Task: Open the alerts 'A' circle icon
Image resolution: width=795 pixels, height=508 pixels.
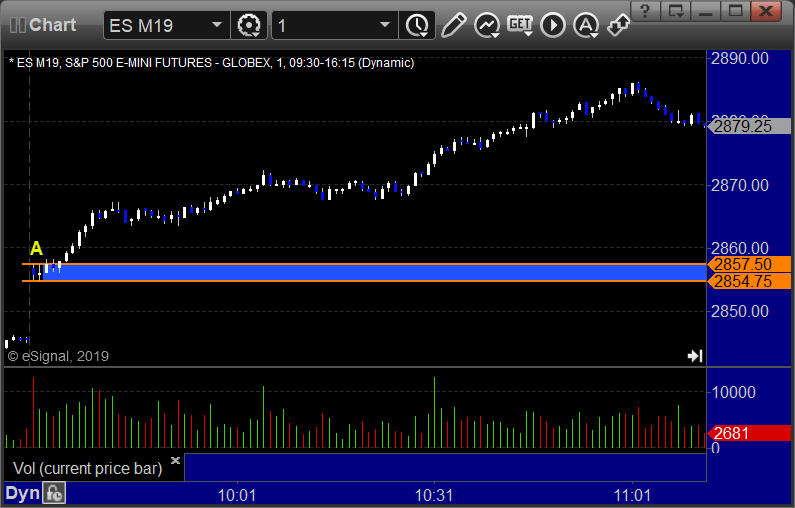Action: [586, 25]
